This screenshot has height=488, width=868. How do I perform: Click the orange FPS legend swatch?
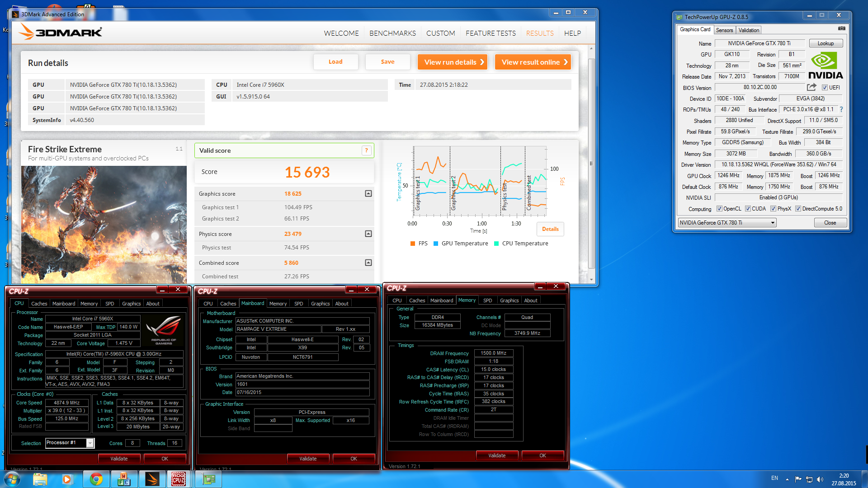413,244
